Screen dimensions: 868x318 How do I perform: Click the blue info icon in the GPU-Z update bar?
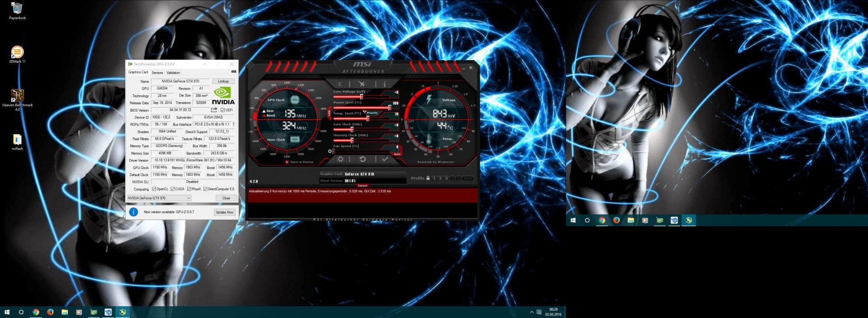[133, 212]
